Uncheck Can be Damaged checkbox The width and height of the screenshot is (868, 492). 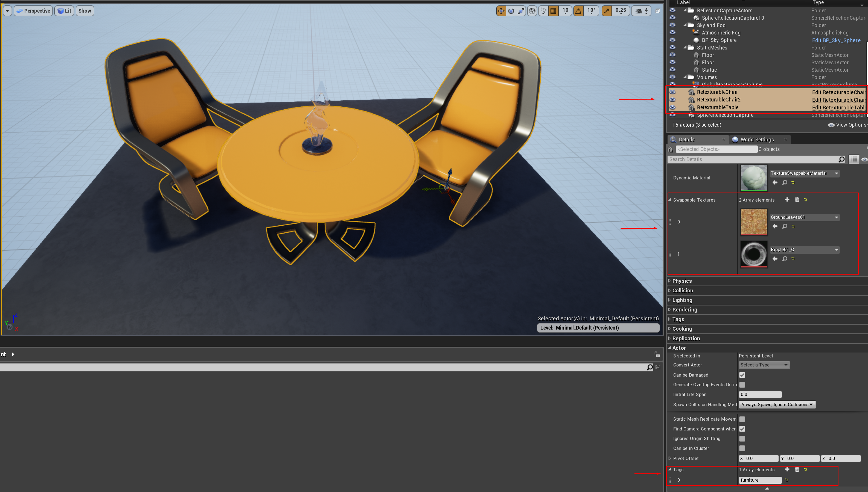tap(742, 375)
